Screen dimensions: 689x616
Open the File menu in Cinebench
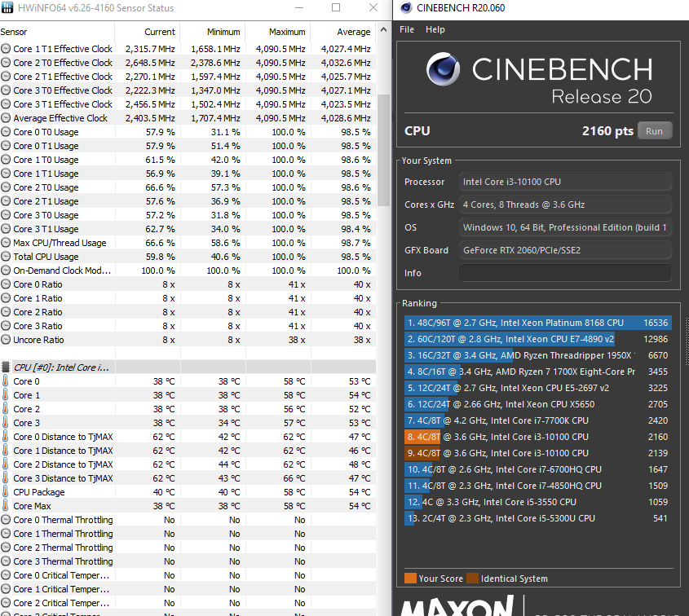click(x=407, y=29)
